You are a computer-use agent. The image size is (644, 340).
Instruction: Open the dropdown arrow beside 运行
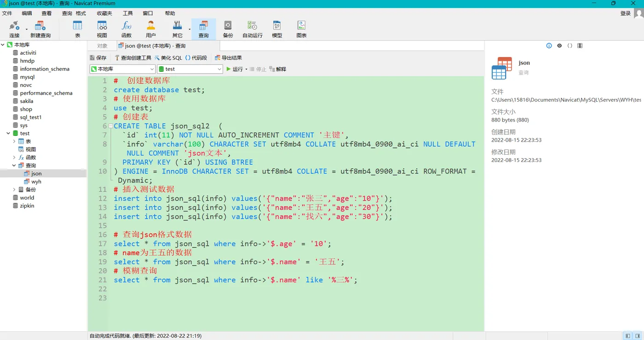pos(247,69)
